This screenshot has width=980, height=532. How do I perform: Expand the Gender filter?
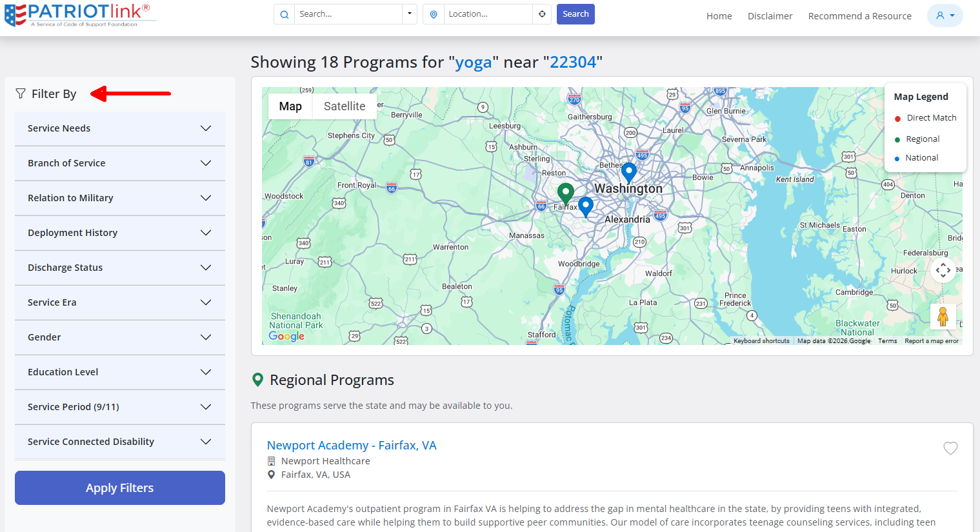[x=120, y=337]
